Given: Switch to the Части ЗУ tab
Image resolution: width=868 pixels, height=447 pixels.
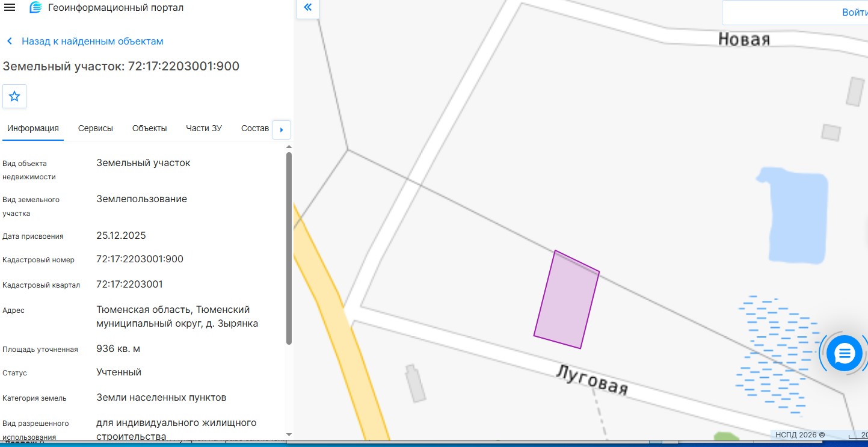Looking at the screenshot, I should tap(204, 128).
